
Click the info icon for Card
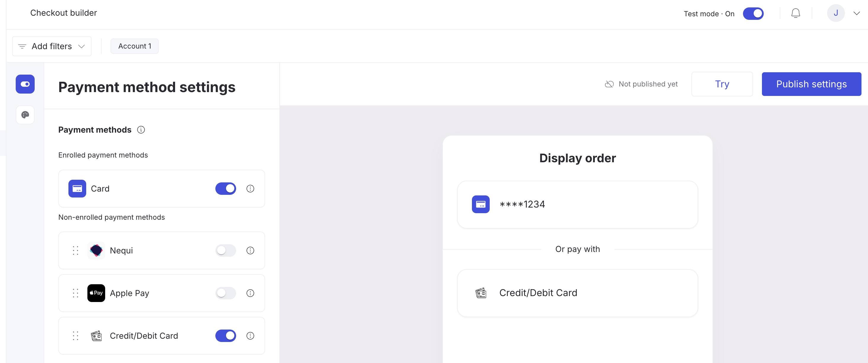[x=250, y=189]
